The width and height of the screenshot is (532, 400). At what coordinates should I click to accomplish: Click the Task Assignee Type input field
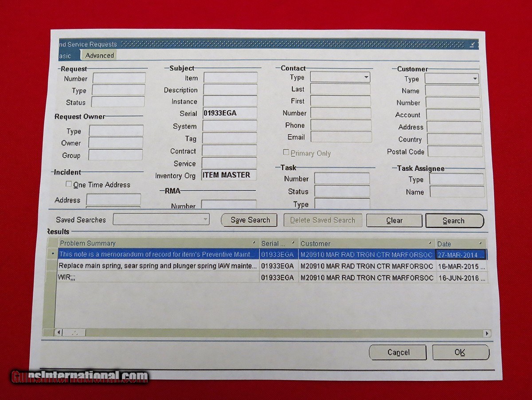coord(457,179)
